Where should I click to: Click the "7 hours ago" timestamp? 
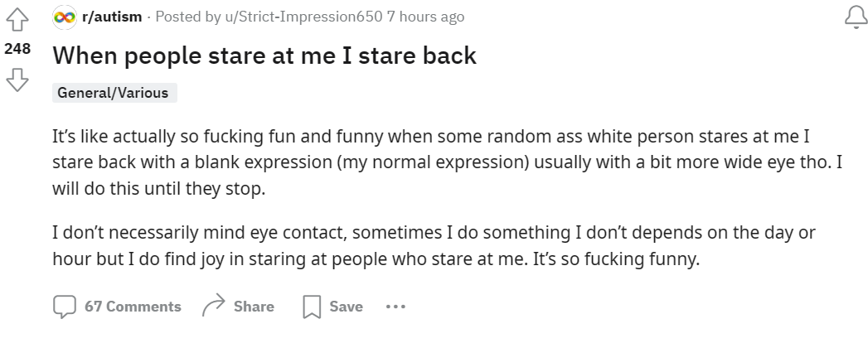pyautogui.click(x=425, y=17)
